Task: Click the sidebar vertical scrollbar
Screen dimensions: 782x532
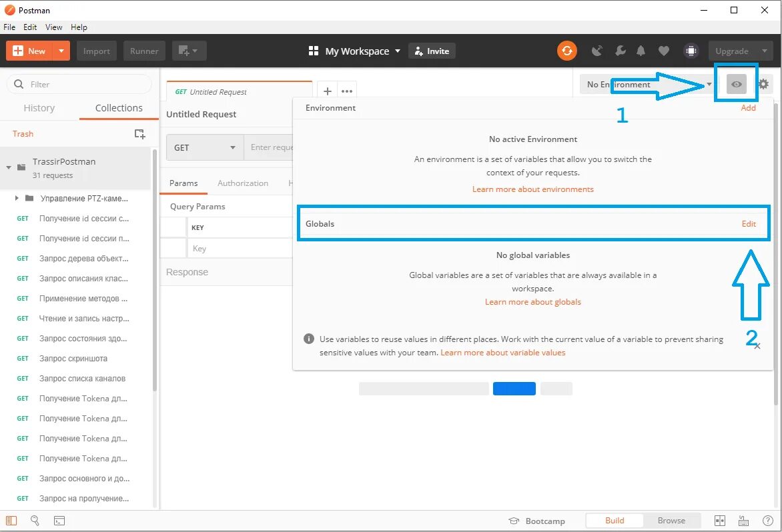Action: 155,269
